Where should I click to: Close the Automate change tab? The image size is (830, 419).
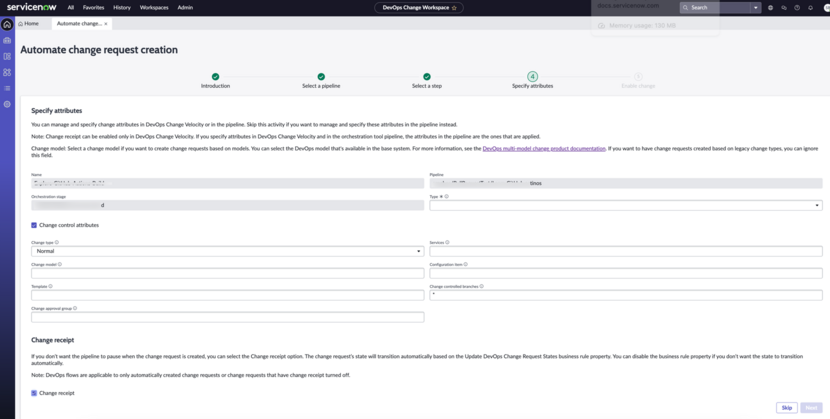pyautogui.click(x=106, y=24)
